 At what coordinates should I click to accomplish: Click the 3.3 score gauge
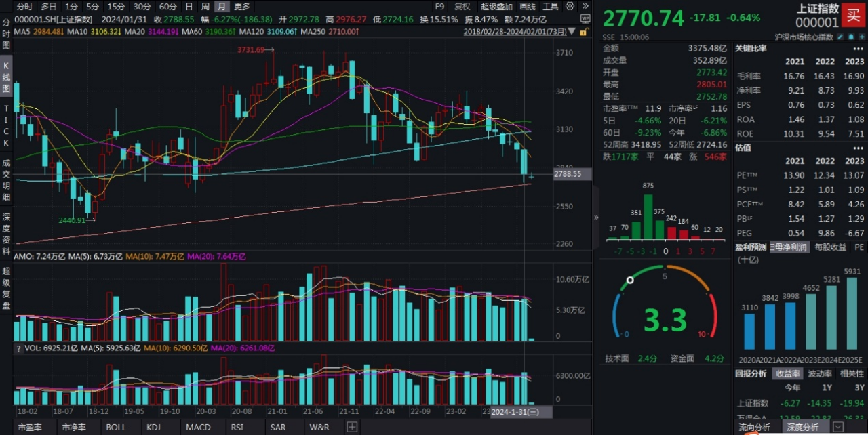point(665,320)
